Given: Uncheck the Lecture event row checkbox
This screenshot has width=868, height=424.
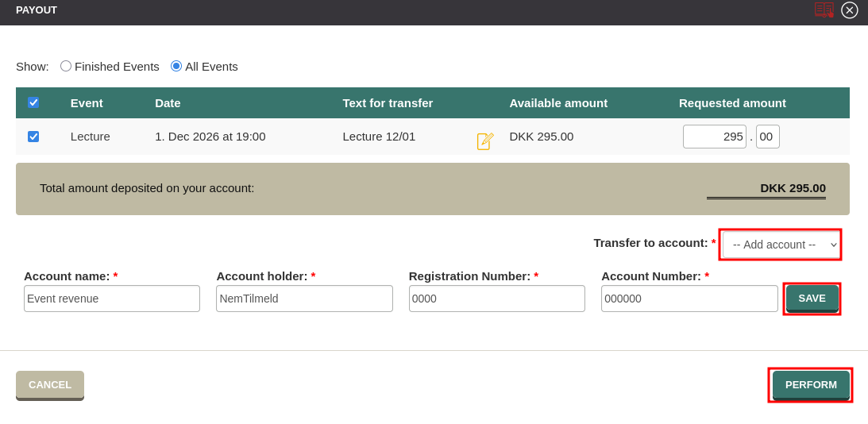Looking at the screenshot, I should pyautogui.click(x=33, y=137).
